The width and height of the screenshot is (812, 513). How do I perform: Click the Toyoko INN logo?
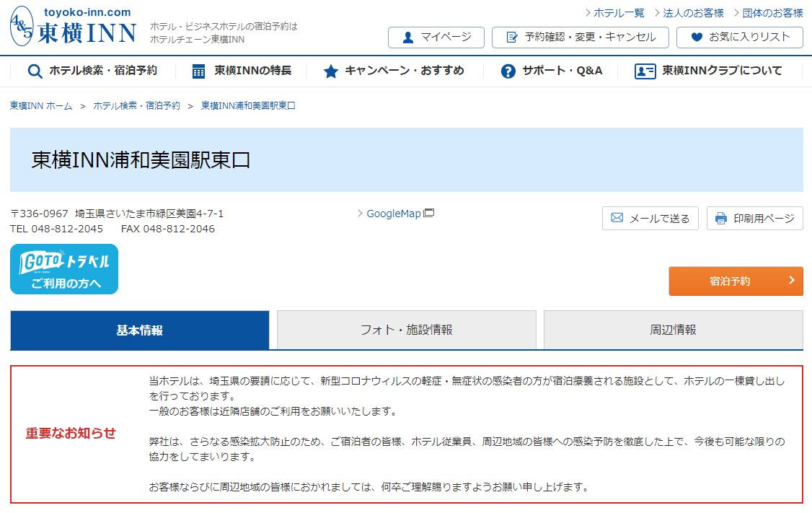click(x=73, y=27)
